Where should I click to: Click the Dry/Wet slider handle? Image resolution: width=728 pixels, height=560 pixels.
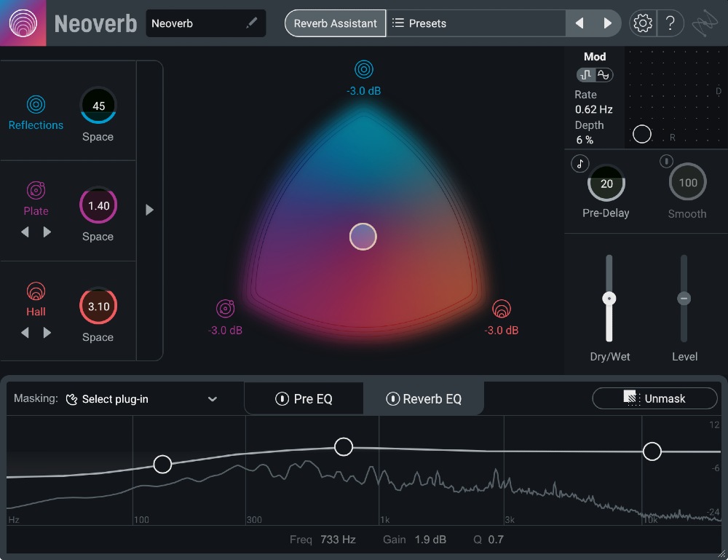[x=609, y=298]
